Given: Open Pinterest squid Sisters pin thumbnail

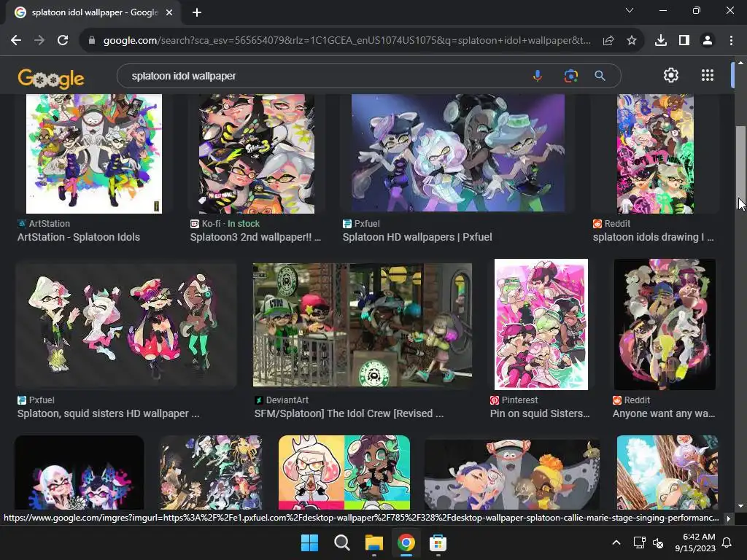Looking at the screenshot, I should pyautogui.click(x=541, y=324).
